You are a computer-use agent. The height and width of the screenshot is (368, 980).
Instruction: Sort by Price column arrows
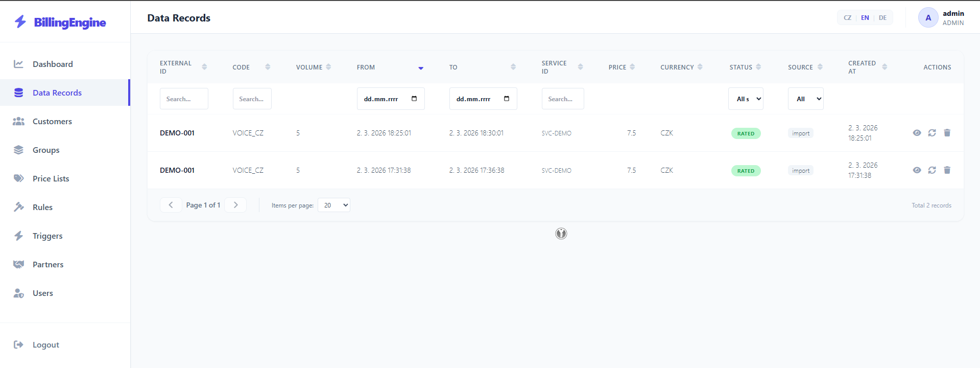point(632,67)
